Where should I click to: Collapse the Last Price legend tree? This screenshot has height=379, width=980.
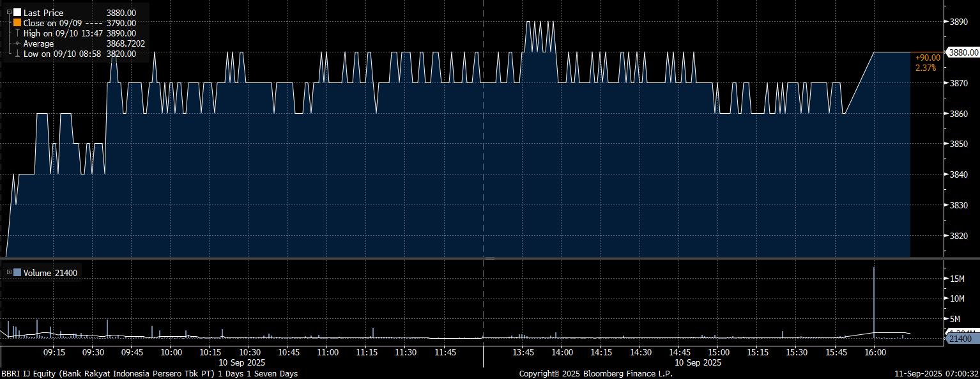point(8,13)
